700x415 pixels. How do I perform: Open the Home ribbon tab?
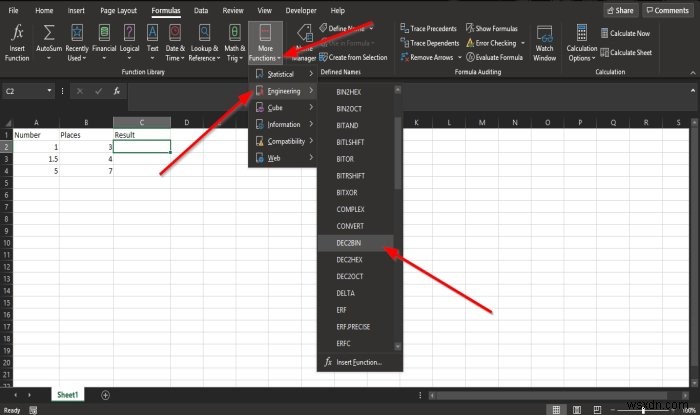point(44,10)
